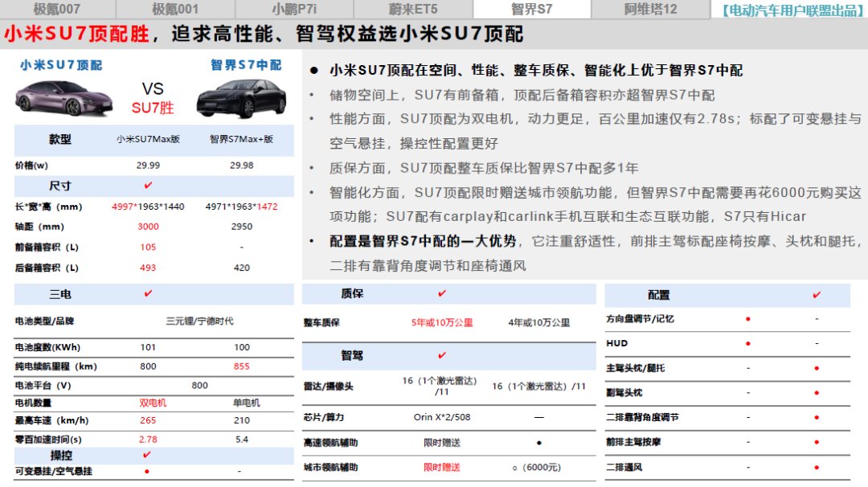The height and width of the screenshot is (487, 868).
Task: Click the 智驾 section header
Action: point(352,355)
